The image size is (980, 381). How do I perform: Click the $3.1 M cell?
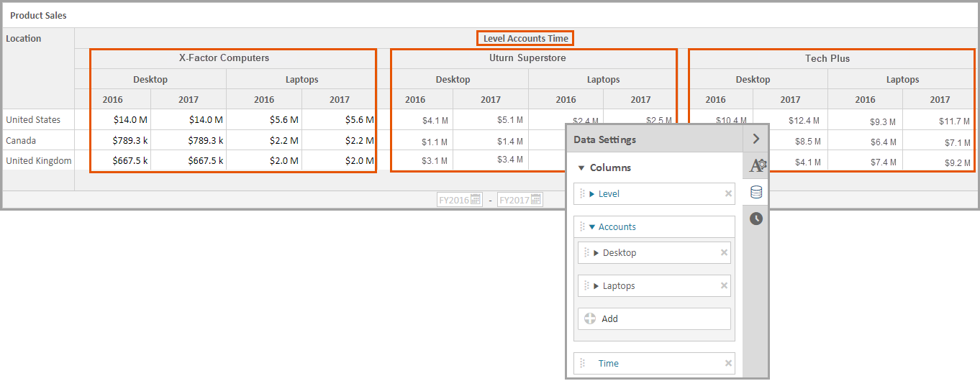(x=435, y=160)
